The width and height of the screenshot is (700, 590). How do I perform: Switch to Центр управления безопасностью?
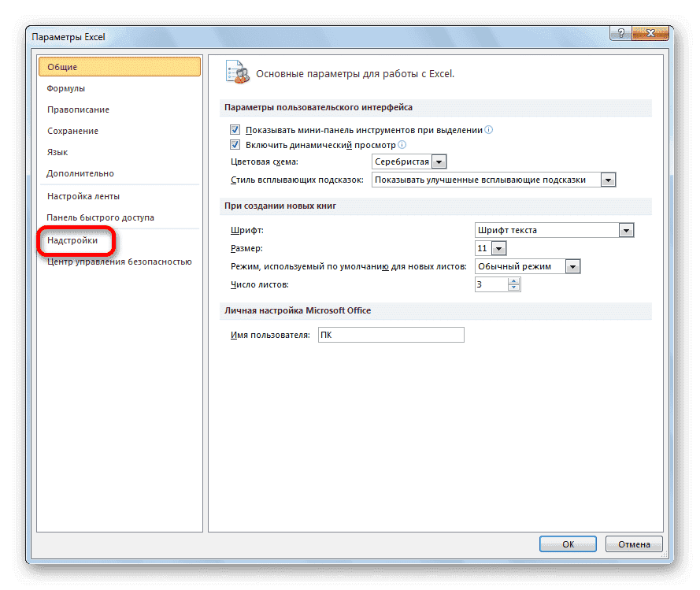119,261
